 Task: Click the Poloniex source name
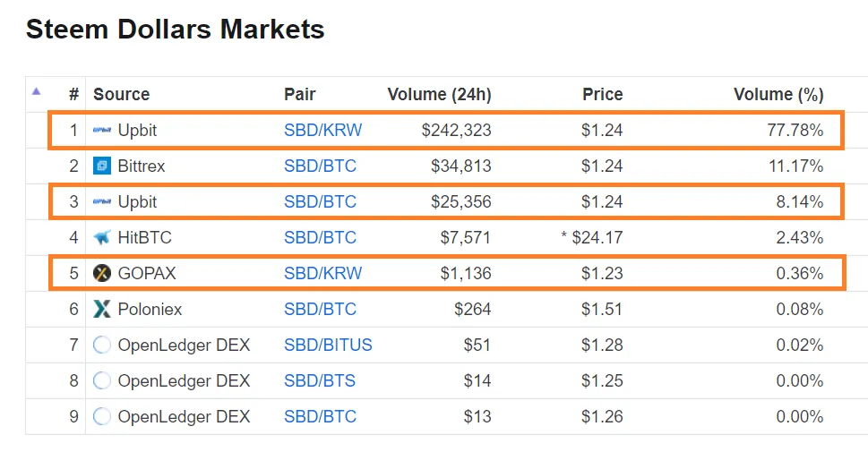pyautogui.click(x=150, y=309)
